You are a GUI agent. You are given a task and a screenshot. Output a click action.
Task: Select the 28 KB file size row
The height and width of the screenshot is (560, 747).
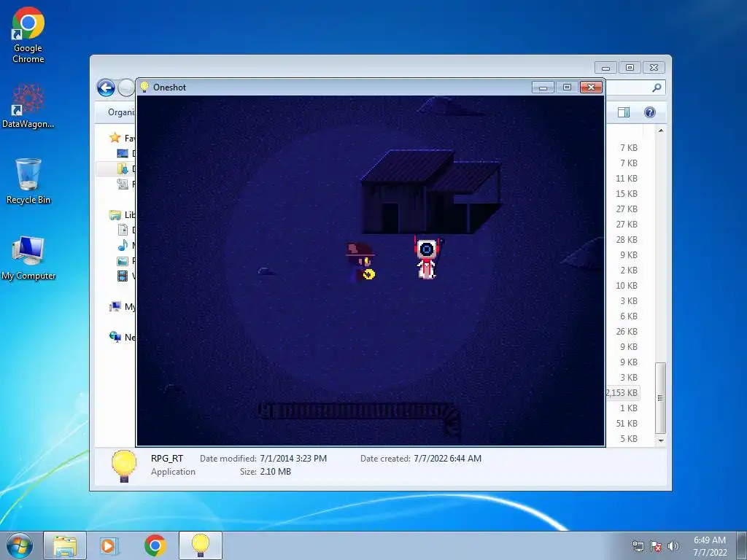tap(627, 239)
